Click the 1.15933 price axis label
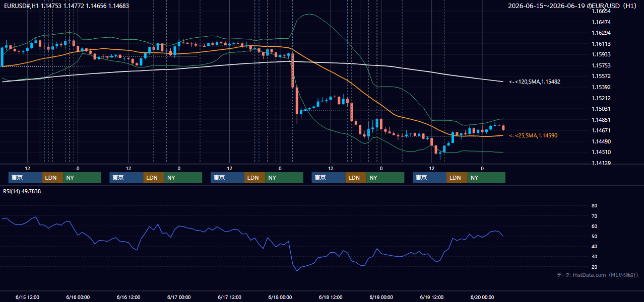The image size is (644, 302). (x=601, y=54)
